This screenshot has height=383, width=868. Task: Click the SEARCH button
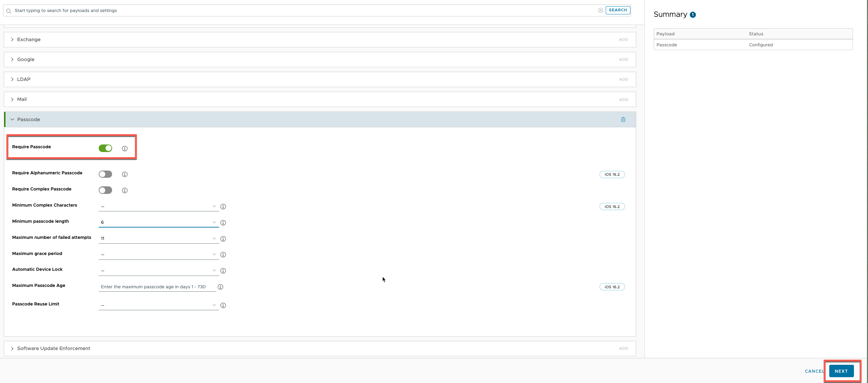(x=618, y=10)
